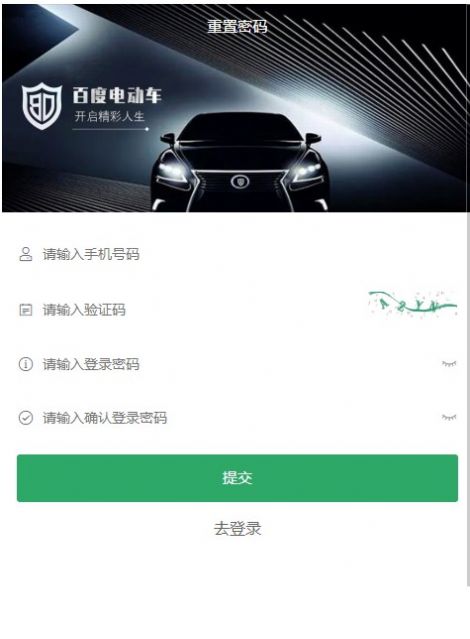Image resolution: width=470 pixels, height=639 pixels.
Task: Click the verification code field icon
Action: [x=26, y=310]
